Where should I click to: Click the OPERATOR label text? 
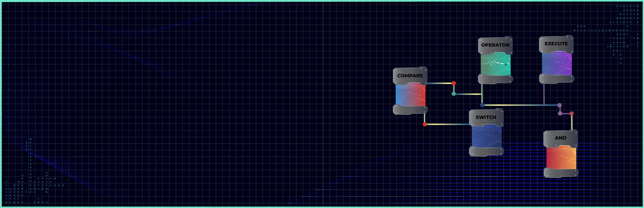point(495,45)
